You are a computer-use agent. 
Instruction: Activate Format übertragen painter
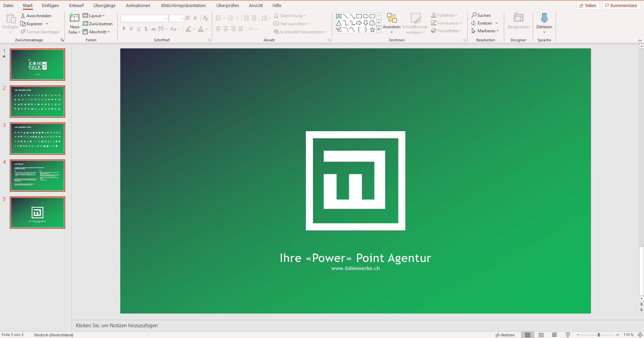point(40,32)
